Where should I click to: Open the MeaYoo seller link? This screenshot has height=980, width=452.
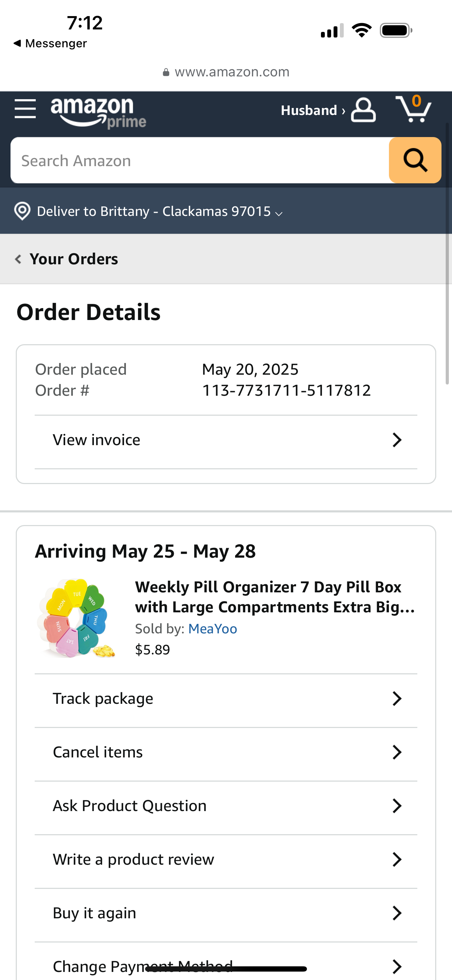click(x=213, y=629)
